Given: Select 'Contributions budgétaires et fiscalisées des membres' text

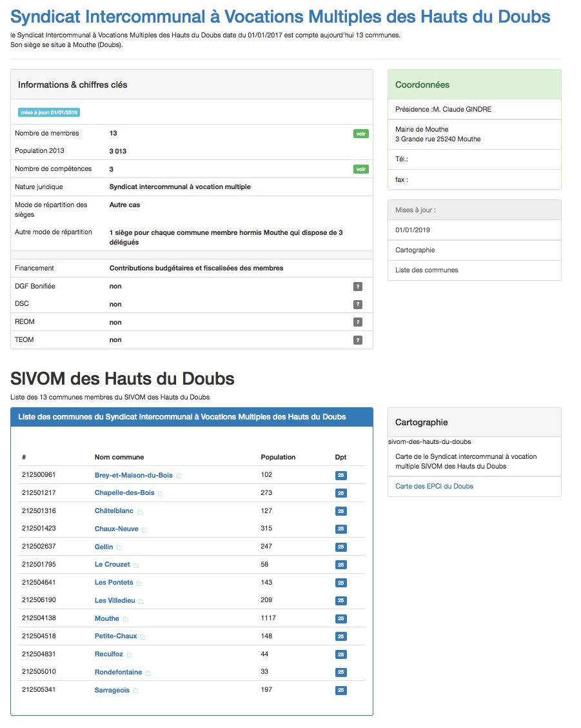Looking at the screenshot, I should point(196,268).
